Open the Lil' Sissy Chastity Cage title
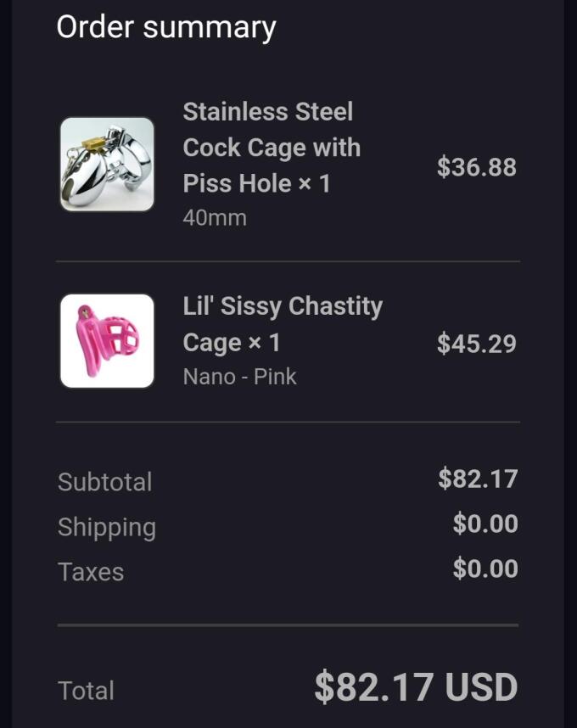 pyautogui.click(x=283, y=324)
